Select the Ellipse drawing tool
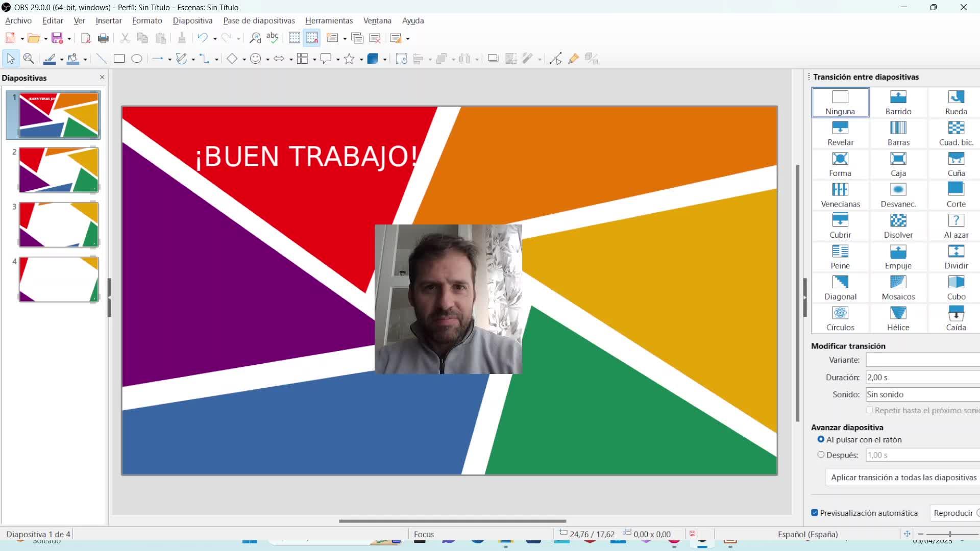Image resolution: width=980 pixels, height=551 pixels. [x=137, y=59]
